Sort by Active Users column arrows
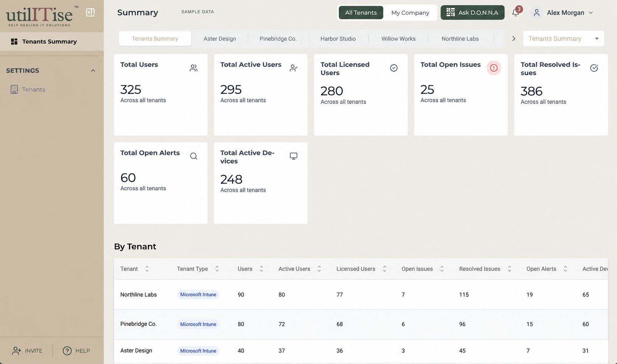The height and width of the screenshot is (364, 617). (x=319, y=269)
